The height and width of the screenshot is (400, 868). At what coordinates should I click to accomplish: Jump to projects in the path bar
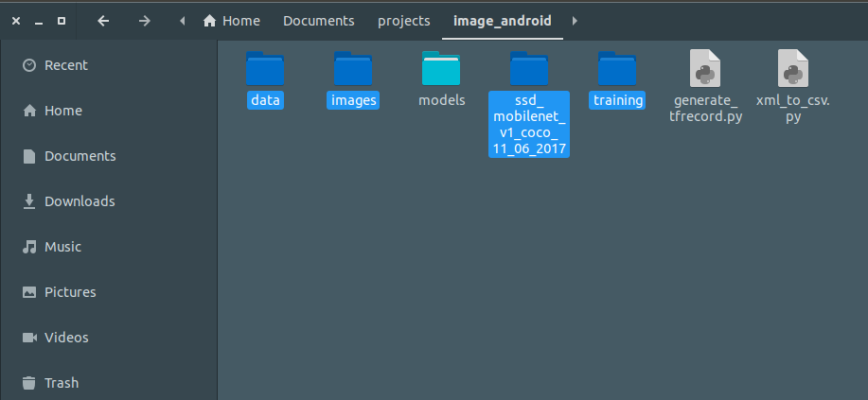coord(404,21)
